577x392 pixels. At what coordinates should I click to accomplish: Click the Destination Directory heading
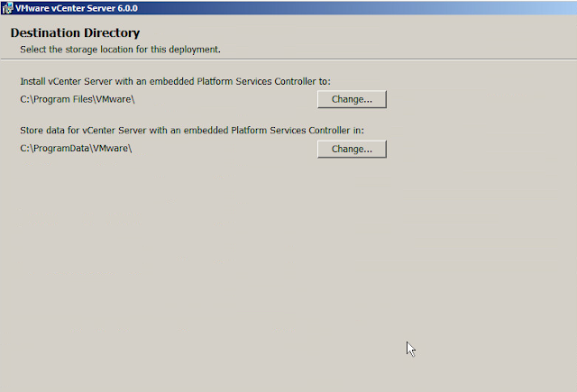point(75,32)
